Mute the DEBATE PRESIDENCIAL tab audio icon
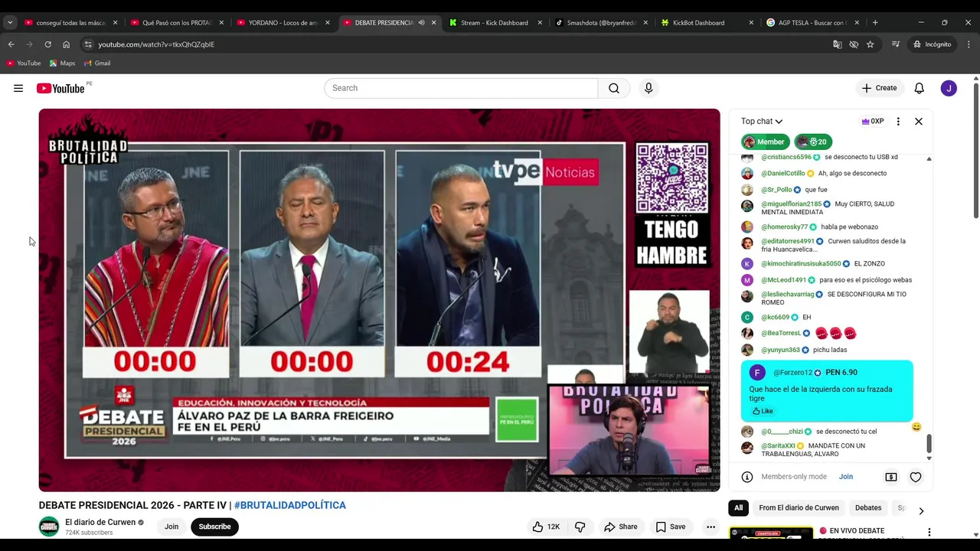 click(x=421, y=23)
